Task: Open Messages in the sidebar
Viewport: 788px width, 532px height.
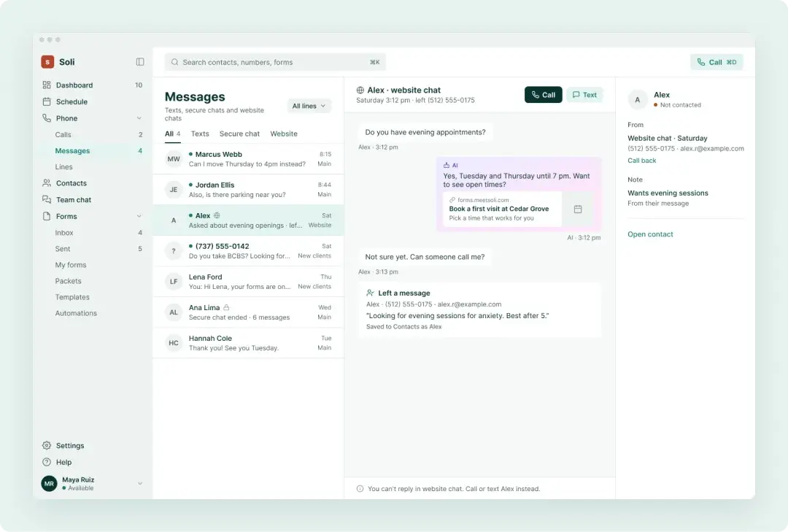Action: tap(93, 151)
